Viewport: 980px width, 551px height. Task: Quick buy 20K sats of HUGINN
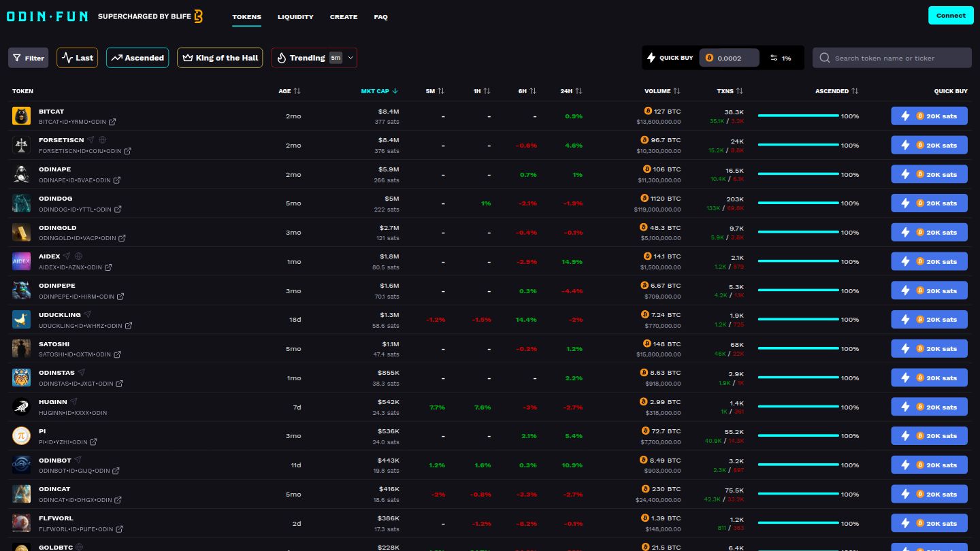click(929, 407)
